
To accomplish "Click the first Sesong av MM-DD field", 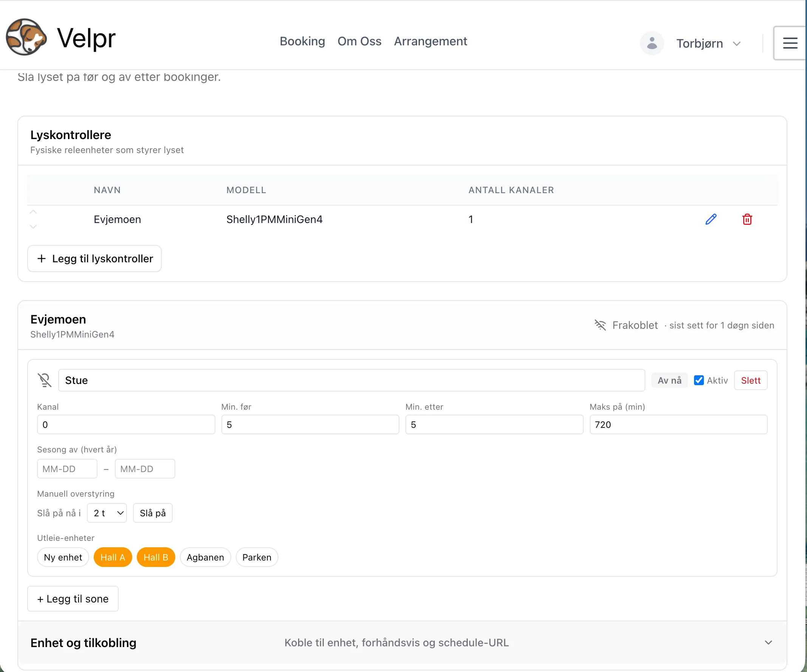I will tap(67, 469).
